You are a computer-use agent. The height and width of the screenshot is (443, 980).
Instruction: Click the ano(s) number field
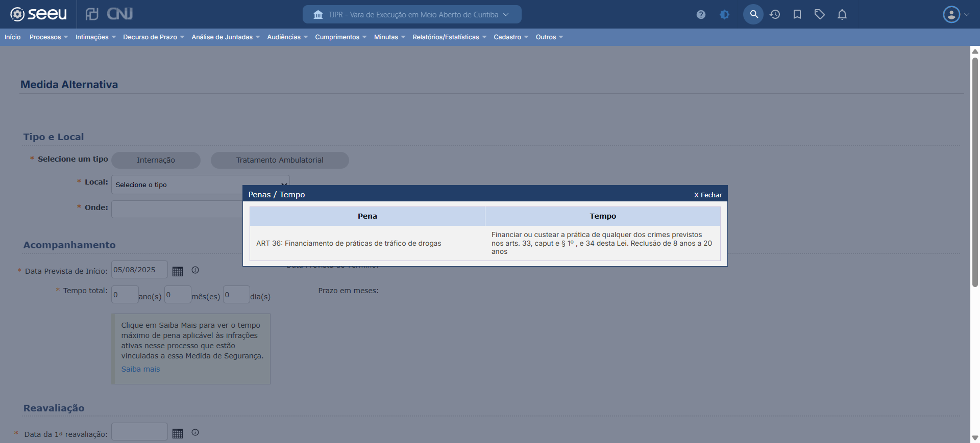tap(125, 294)
